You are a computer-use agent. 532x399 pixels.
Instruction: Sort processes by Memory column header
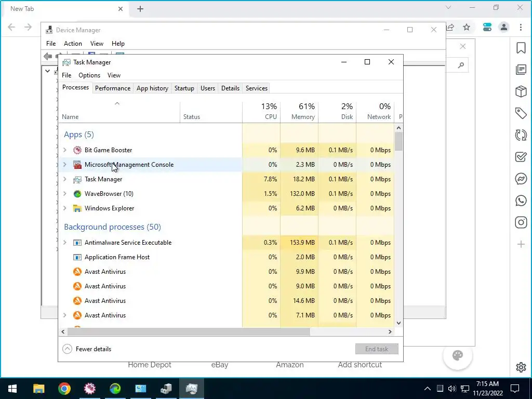[x=299, y=112]
